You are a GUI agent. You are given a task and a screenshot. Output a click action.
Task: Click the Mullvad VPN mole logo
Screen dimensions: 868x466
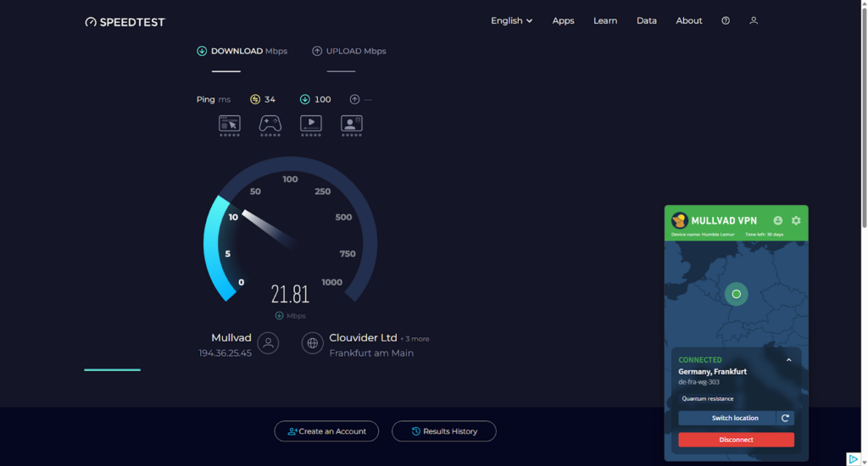point(679,220)
